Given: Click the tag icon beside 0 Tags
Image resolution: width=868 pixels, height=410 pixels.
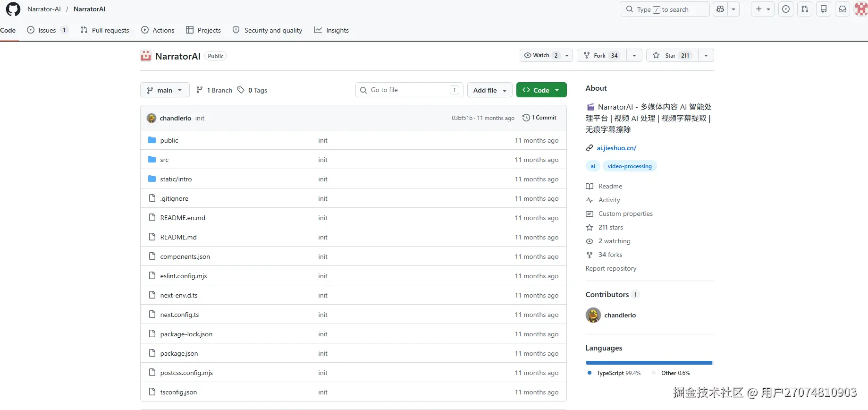Looking at the screenshot, I should click(x=241, y=90).
